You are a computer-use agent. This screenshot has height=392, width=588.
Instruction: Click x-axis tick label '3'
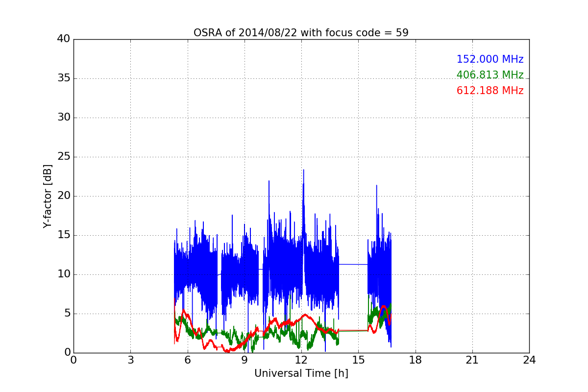(x=130, y=360)
